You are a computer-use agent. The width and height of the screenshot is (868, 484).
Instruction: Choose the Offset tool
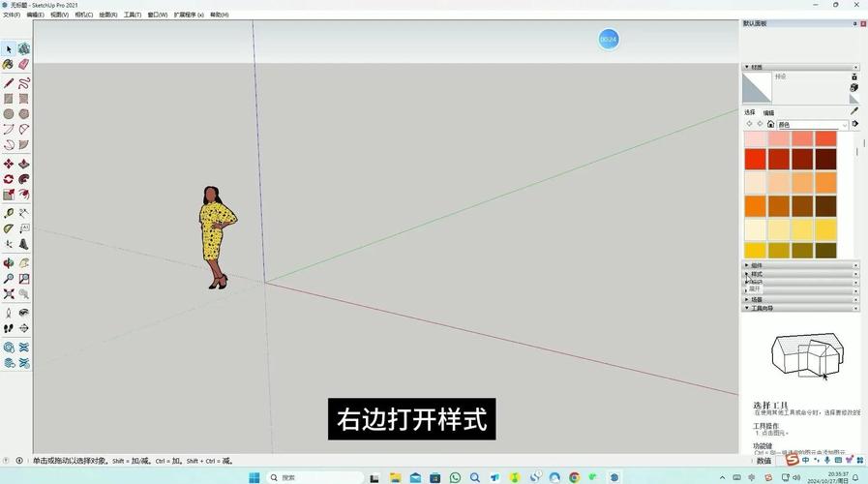(24, 195)
